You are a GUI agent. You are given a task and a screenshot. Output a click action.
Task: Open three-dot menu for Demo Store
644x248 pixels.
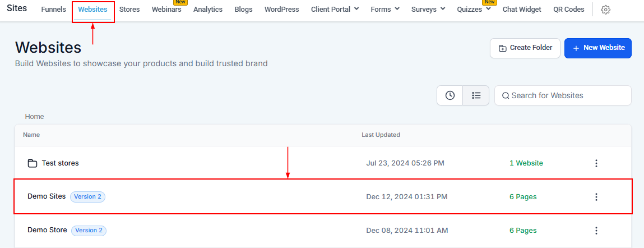tap(596, 231)
